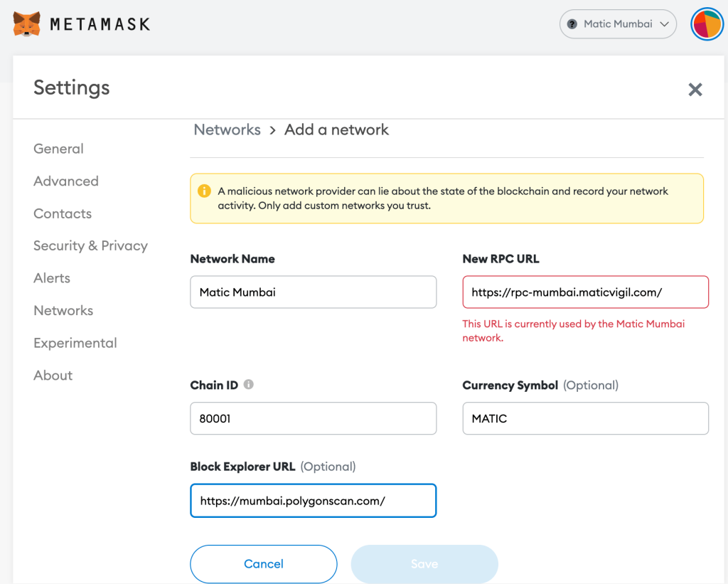Click the Chain ID info icon
Screen dimensions: 728x584
click(x=248, y=384)
